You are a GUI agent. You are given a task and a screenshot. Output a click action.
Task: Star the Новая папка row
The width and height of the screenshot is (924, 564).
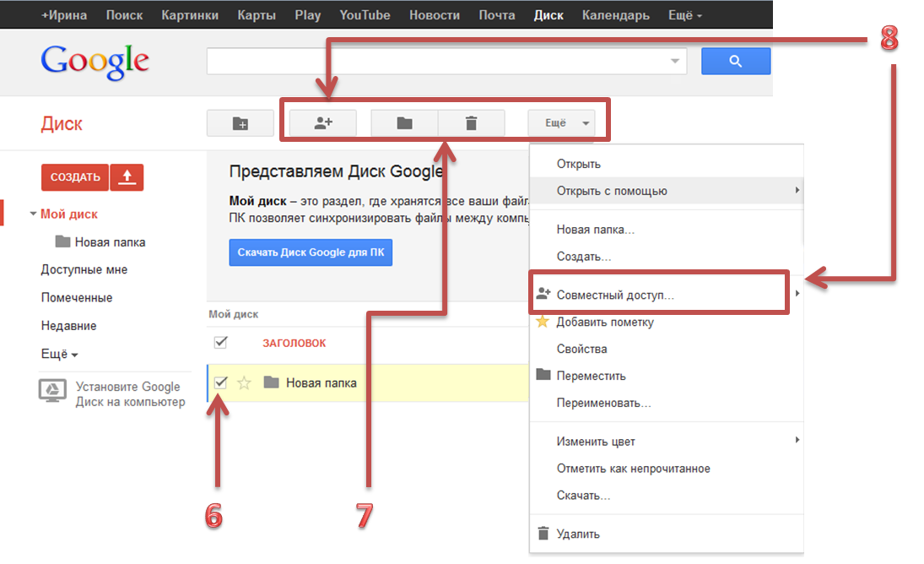coord(244,383)
